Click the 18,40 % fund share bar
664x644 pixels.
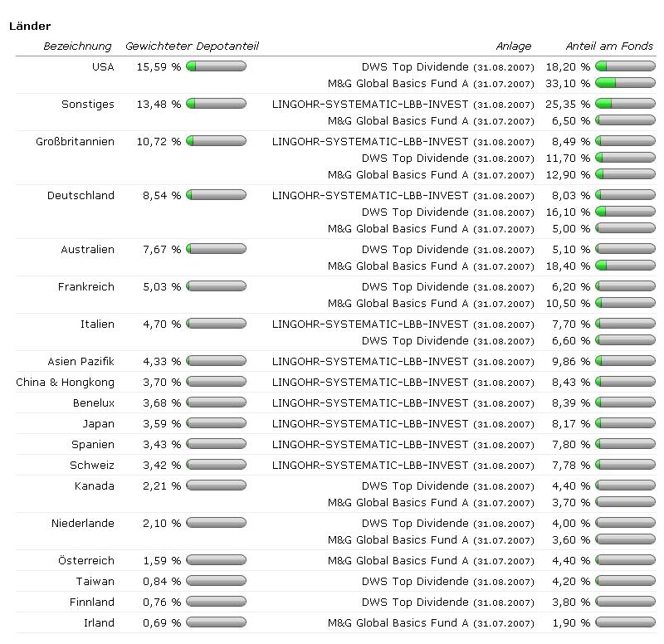(625, 266)
